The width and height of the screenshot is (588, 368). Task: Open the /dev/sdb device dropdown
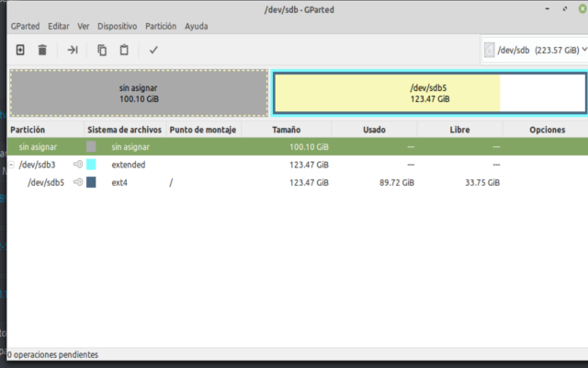click(536, 50)
